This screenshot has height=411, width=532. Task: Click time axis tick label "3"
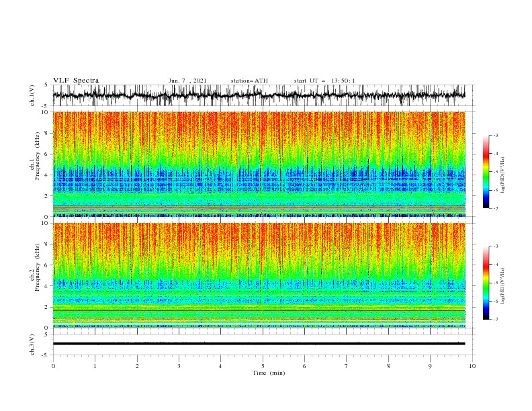point(179,366)
